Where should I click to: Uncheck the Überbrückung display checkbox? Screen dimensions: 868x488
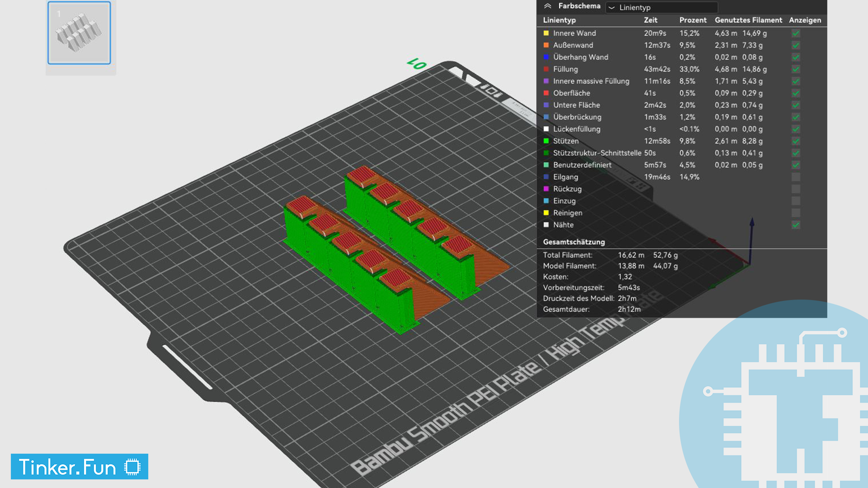coord(795,117)
